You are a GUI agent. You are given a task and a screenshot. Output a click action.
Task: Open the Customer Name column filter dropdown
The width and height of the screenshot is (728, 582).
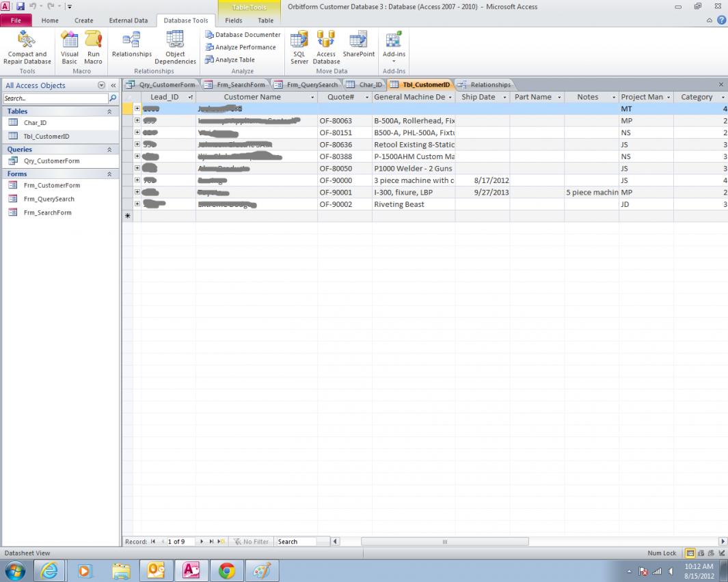click(312, 98)
